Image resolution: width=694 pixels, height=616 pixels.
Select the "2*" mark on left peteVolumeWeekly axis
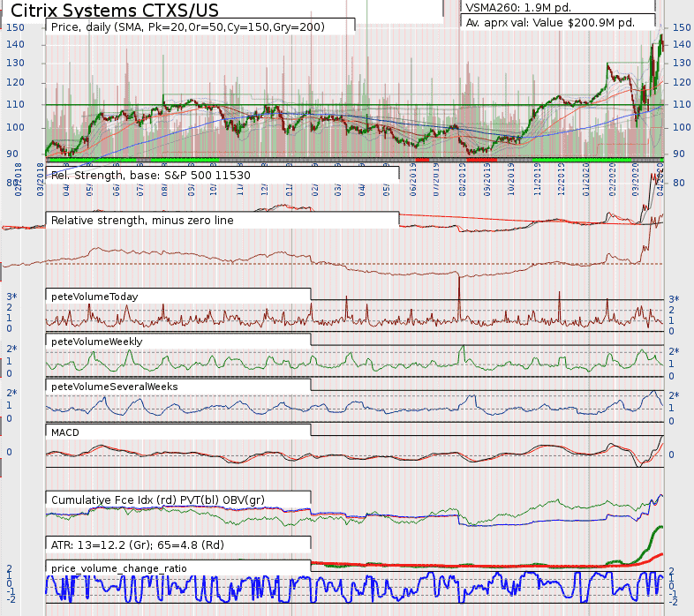point(11,349)
